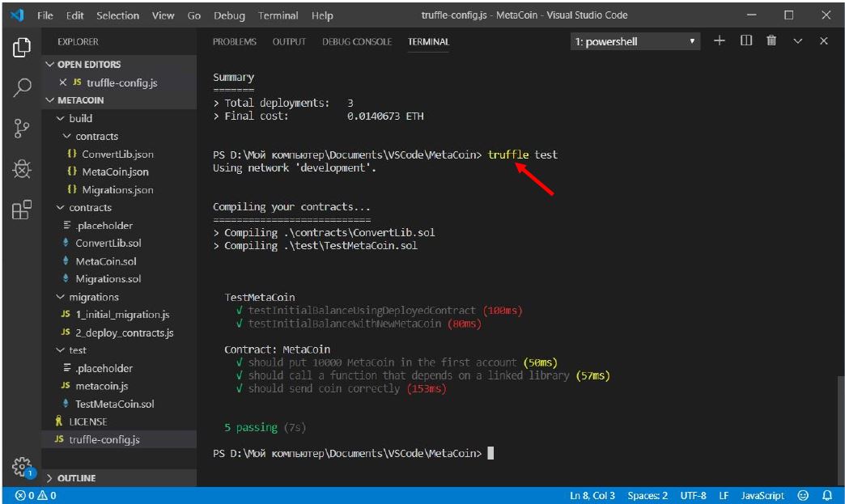Open the Terminal menu
845x504 pixels.
pos(276,15)
